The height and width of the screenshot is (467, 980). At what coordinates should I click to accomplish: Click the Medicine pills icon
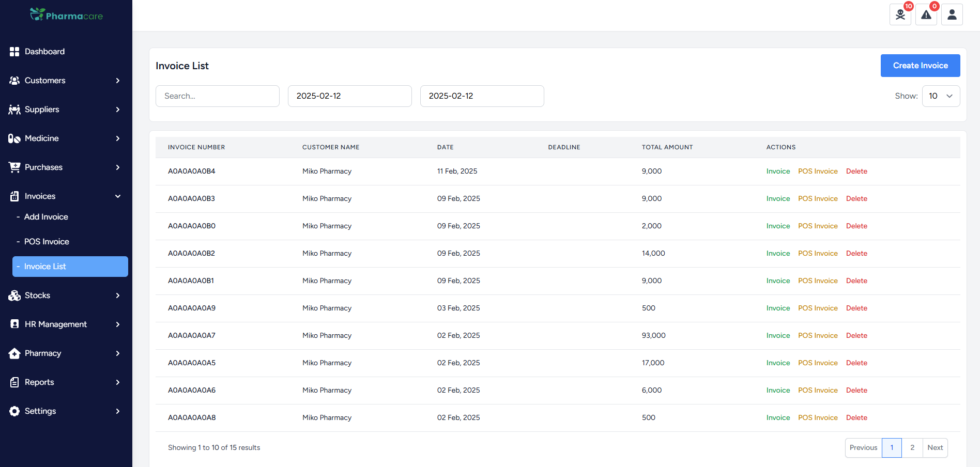pos(14,138)
